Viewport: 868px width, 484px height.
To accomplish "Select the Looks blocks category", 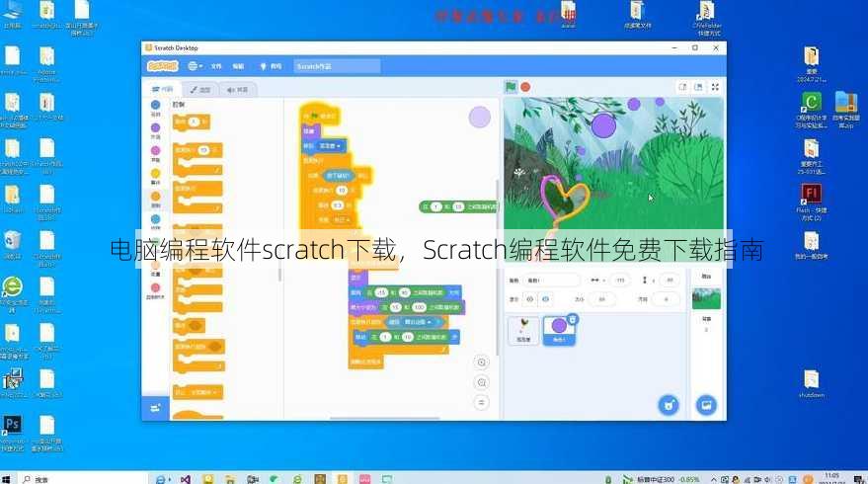I will pyautogui.click(x=156, y=130).
